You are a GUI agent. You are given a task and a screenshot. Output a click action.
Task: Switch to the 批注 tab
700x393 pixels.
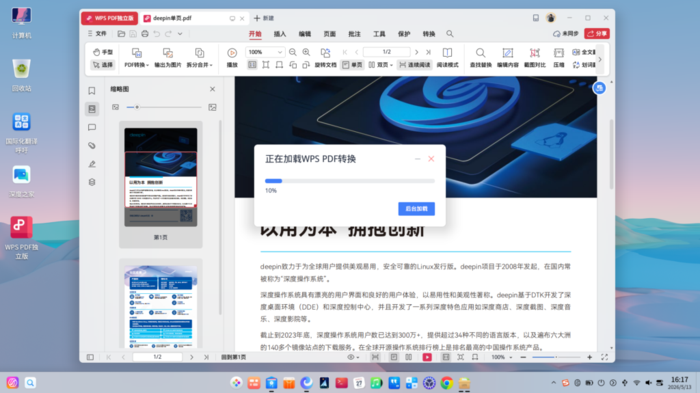pyautogui.click(x=354, y=34)
